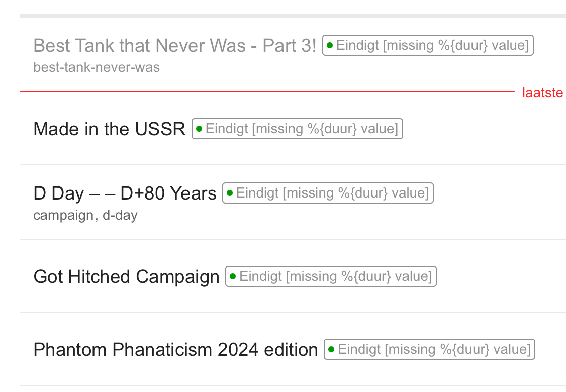
Task: Select the 'Got Hitched Campaign' topic
Action: coord(126,277)
